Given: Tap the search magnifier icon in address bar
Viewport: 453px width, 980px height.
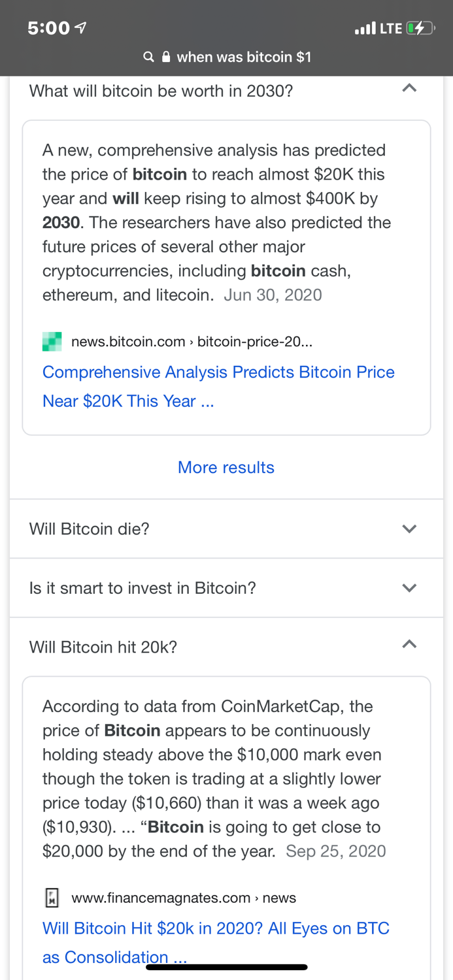Looking at the screenshot, I should point(148,57).
